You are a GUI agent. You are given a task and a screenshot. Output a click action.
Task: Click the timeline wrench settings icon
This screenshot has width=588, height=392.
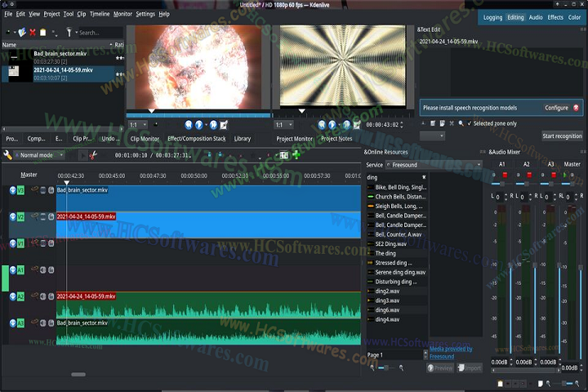pyautogui.click(x=7, y=154)
